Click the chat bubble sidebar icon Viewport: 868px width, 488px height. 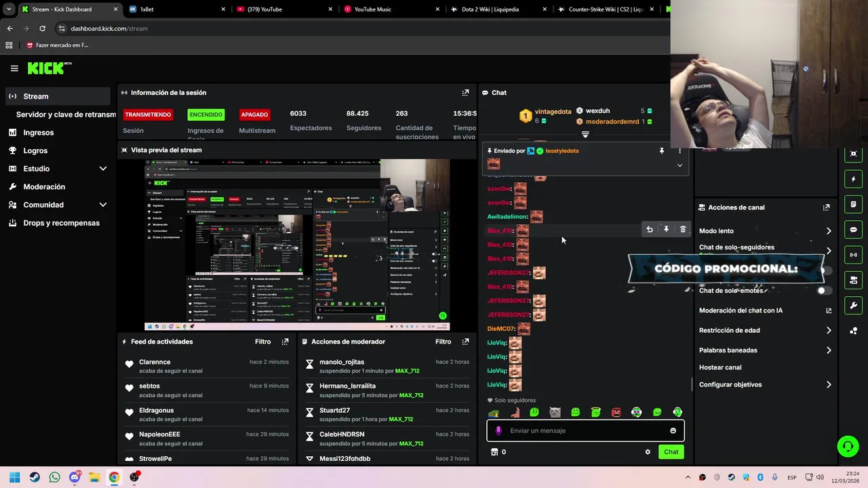click(x=853, y=230)
